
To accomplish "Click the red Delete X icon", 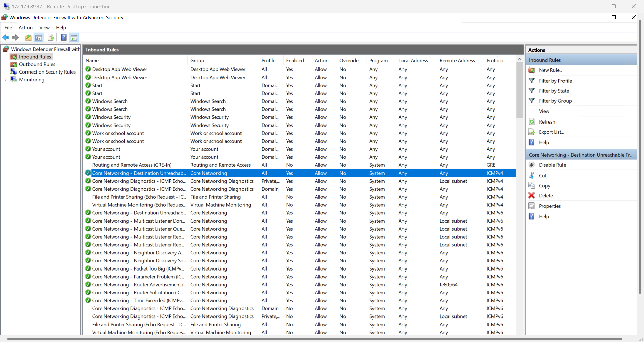I will (532, 195).
